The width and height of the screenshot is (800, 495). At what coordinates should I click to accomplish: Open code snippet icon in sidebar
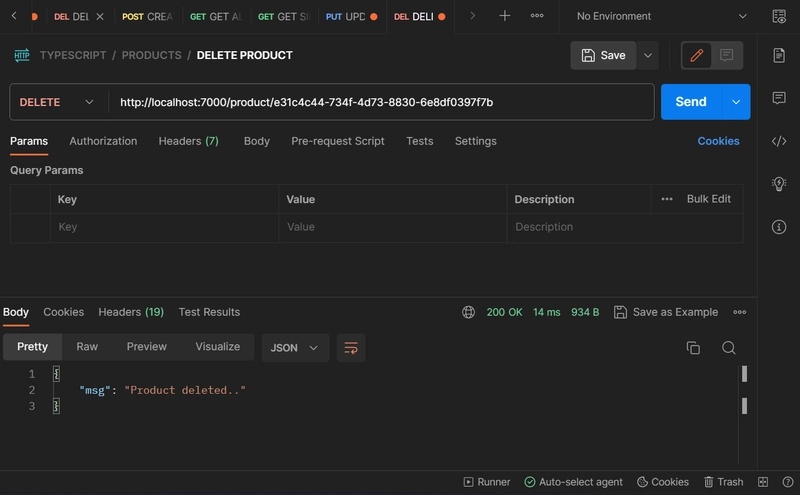779,141
